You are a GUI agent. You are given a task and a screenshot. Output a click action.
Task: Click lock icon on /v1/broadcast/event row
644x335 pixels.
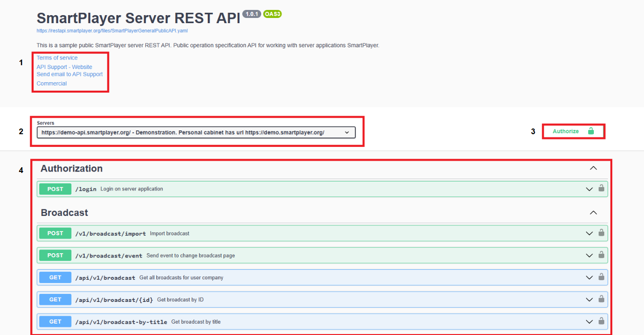pos(601,255)
